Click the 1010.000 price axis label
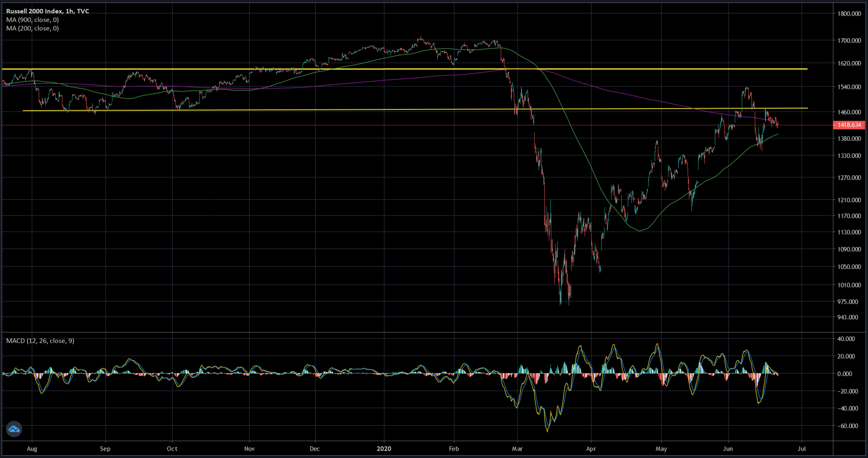 coord(849,285)
